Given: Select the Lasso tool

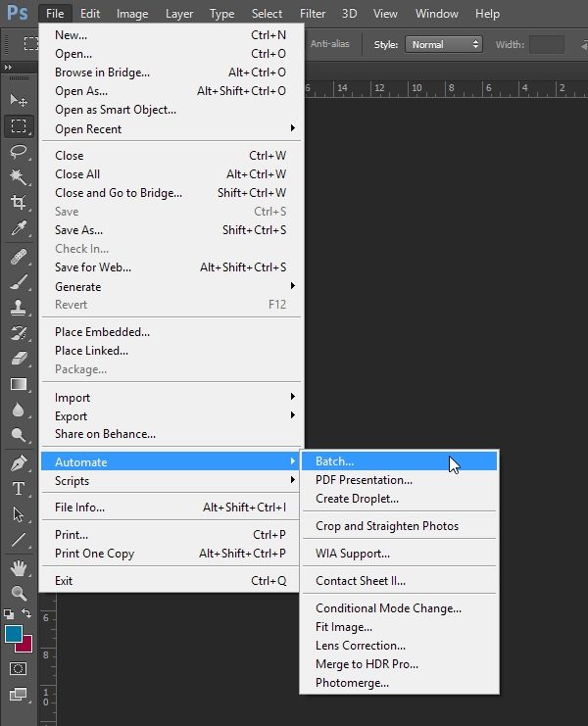Looking at the screenshot, I should [x=19, y=152].
